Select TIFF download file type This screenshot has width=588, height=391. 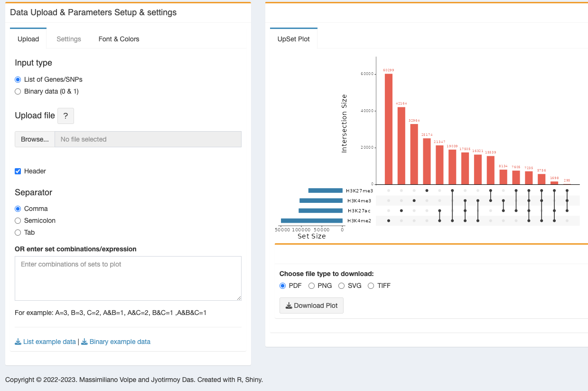point(371,286)
